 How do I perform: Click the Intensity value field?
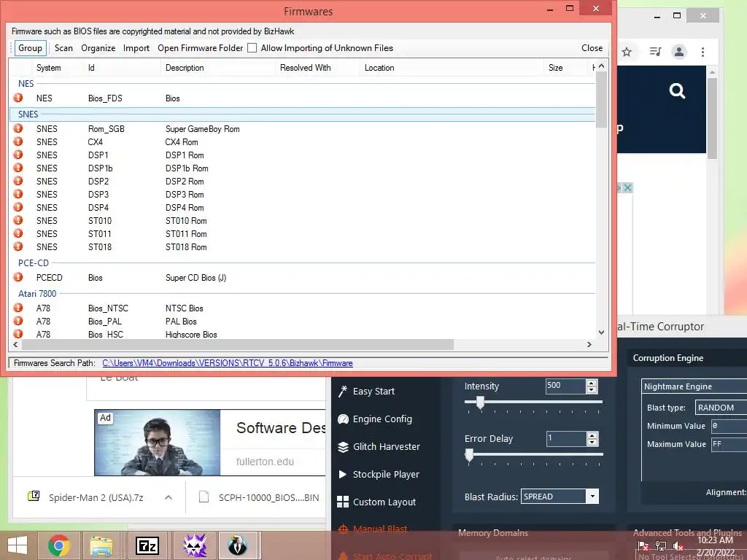[565, 386]
